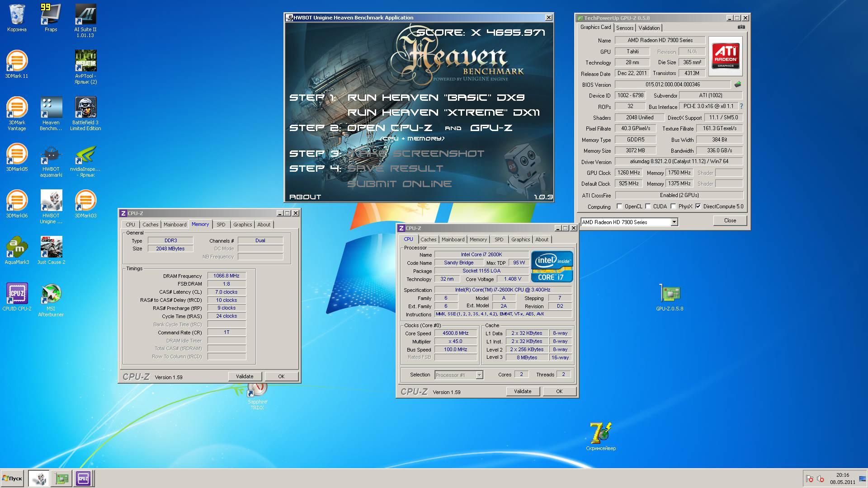Viewport: 868px width, 488px height.
Task: Click the GPU-Z BIOS save icon
Action: point(737,84)
